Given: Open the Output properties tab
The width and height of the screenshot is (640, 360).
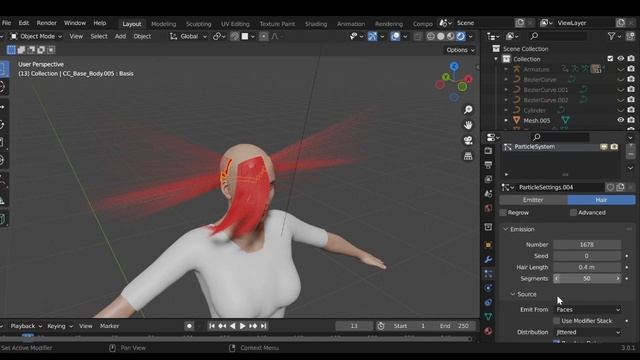Looking at the screenshot, I should point(488,165).
